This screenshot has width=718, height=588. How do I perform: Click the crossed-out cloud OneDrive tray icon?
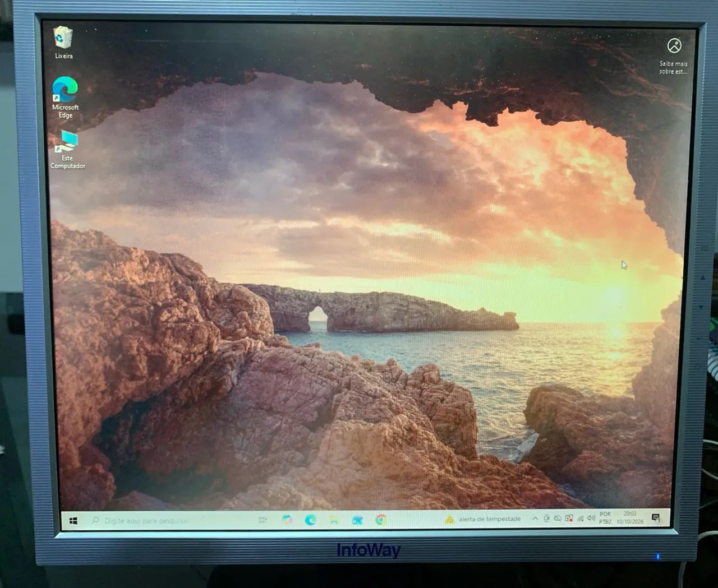(558, 518)
